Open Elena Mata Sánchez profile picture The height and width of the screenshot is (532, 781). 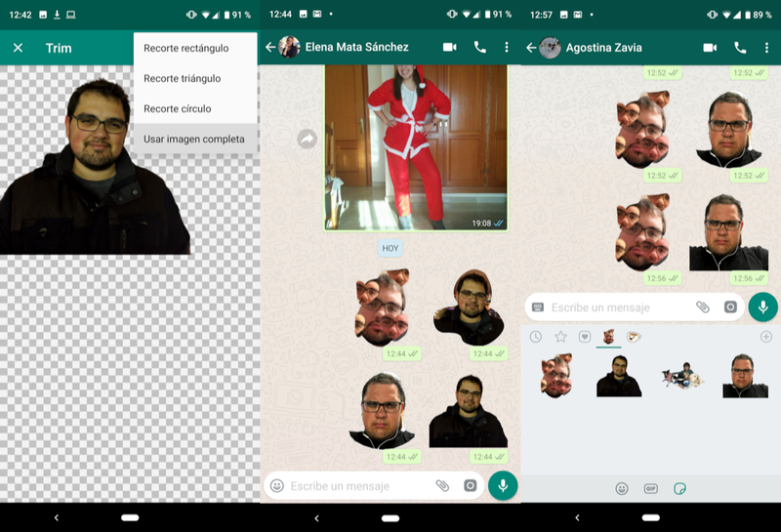pos(289,47)
